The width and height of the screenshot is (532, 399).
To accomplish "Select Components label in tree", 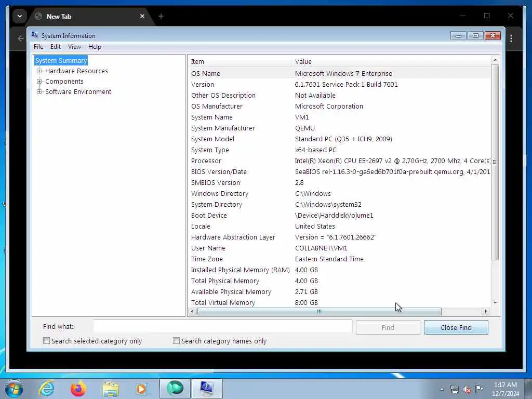I will coord(64,82).
